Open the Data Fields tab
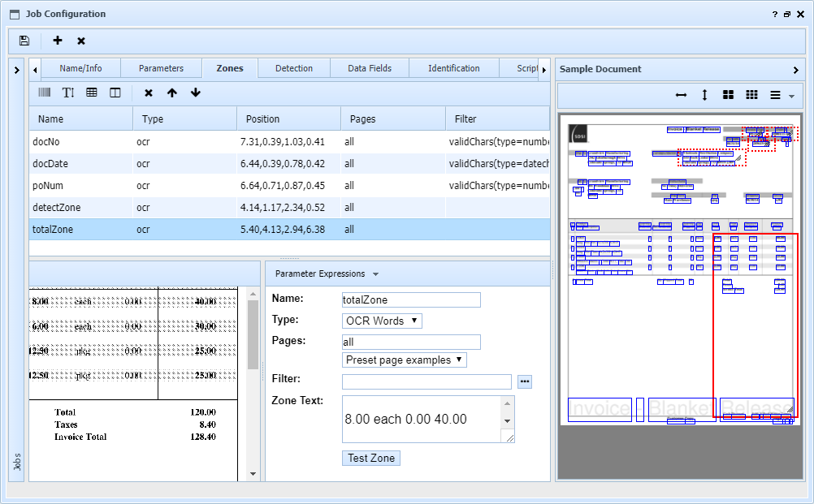 pyautogui.click(x=370, y=68)
